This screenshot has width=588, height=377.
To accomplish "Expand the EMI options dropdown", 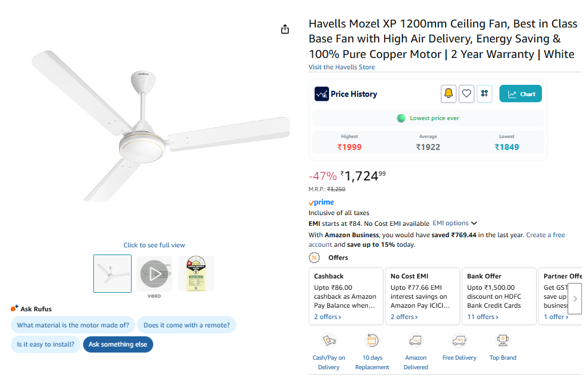I will 455,223.
